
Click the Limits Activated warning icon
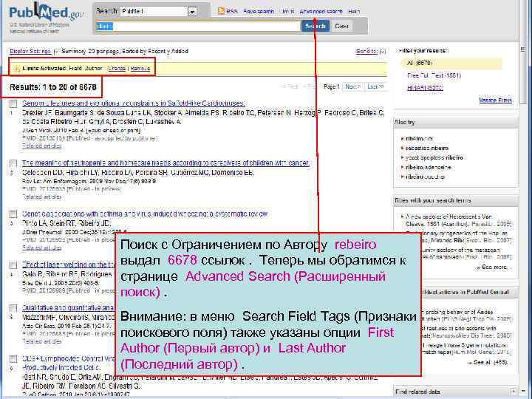coord(16,69)
